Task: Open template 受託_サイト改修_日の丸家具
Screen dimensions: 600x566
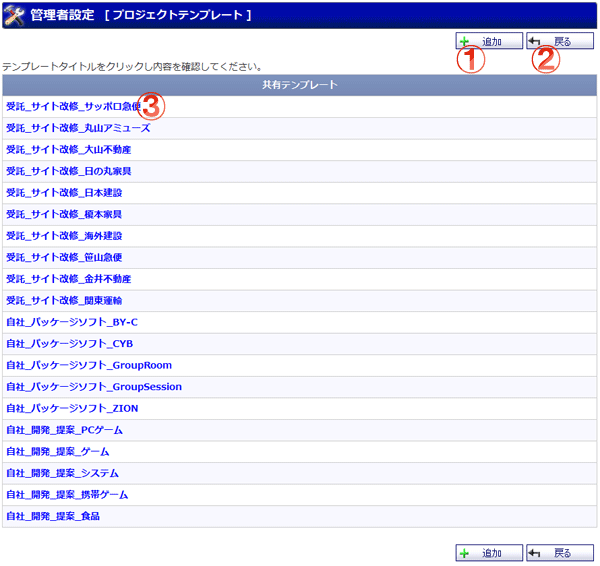Action: point(69,171)
